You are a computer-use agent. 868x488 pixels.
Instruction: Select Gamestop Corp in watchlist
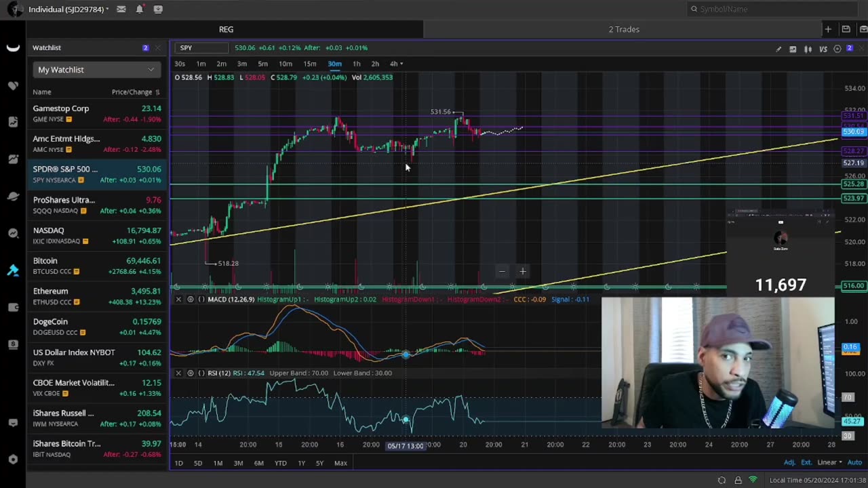pyautogui.click(x=97, y=113)
